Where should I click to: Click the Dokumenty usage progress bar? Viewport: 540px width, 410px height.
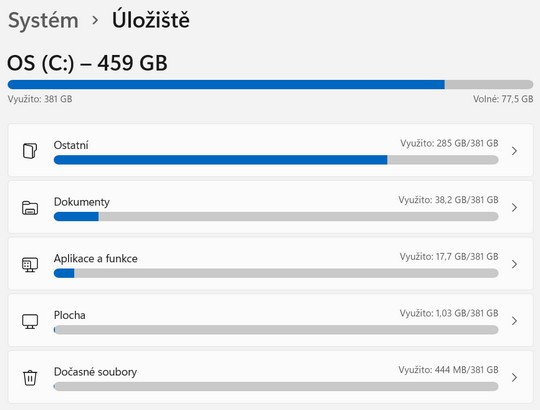pyautogui.click(x=276, y=217)
